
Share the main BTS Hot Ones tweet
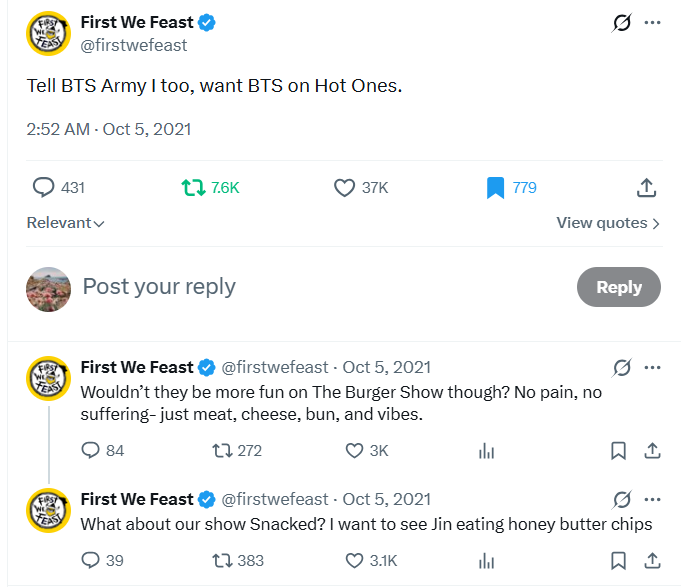click(x=646, y=187)
